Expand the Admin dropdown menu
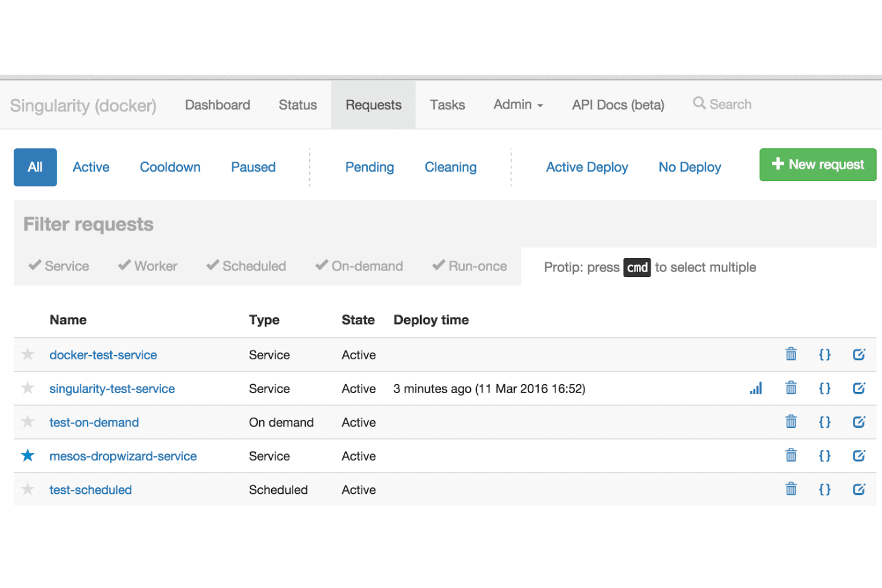This screenshot has height=588, width=882. pyautogui.click(x=518, y=105)
